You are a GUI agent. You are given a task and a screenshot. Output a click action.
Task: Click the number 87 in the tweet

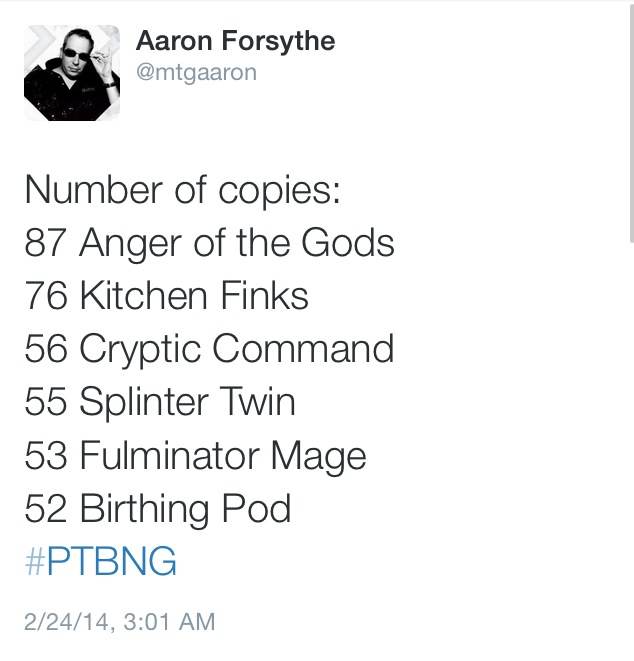45,243
